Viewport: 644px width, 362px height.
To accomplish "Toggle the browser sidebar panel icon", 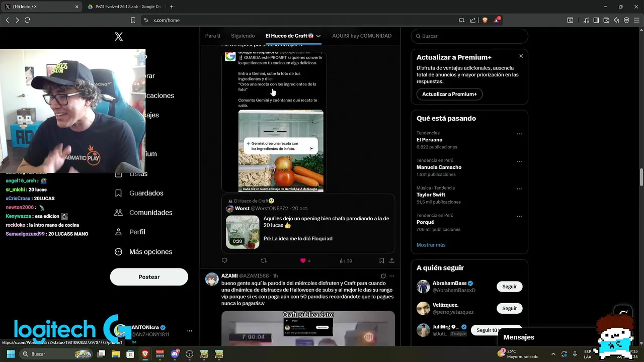I will click(596, 20).
